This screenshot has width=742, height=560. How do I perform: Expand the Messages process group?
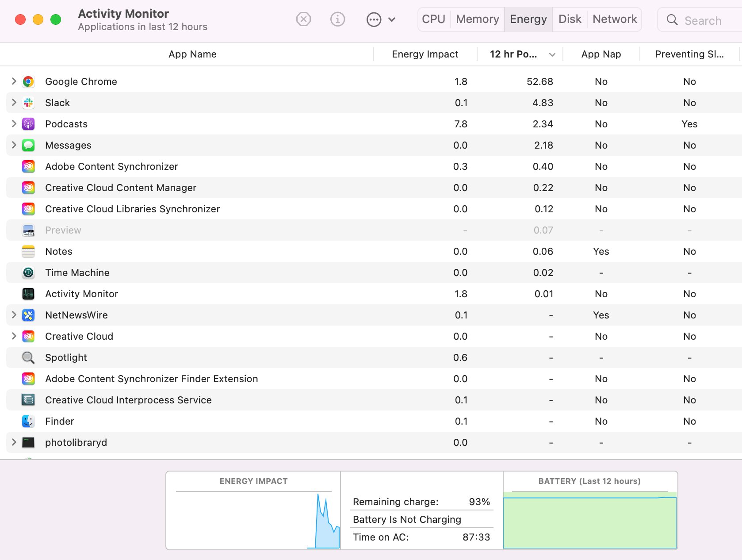click(14, 145)
